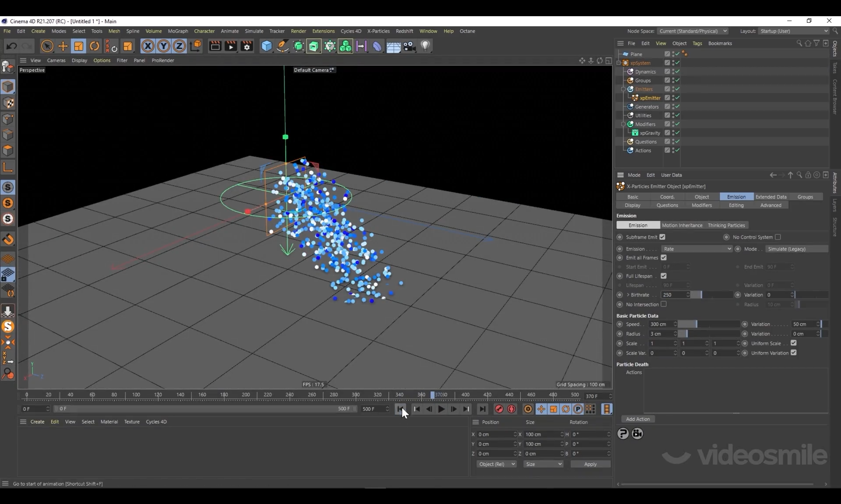Add a Camera object from toolbar
This screenshot has width=841, height=504.
click(409, 46)
